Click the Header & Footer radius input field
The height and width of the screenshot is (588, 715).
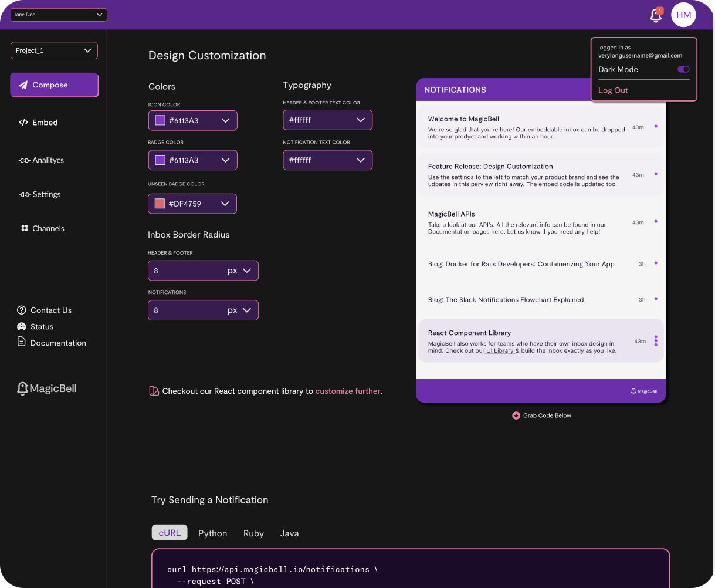187,271
